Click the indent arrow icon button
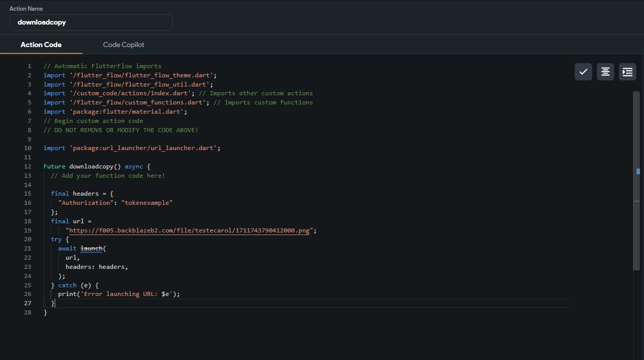 click(x=627, y=72)
